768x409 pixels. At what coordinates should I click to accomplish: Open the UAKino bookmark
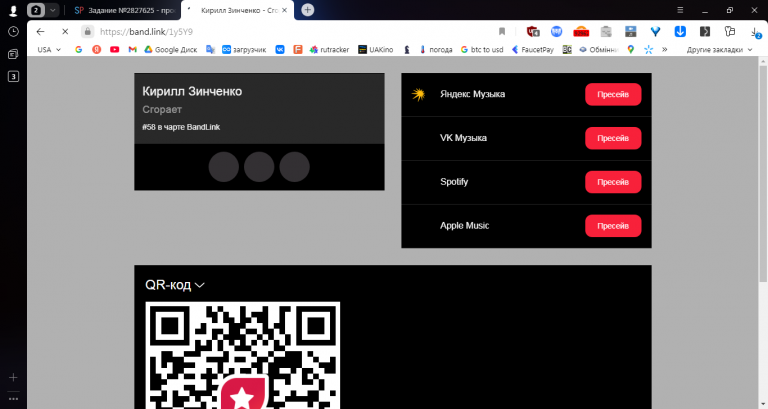pos(376,49)
